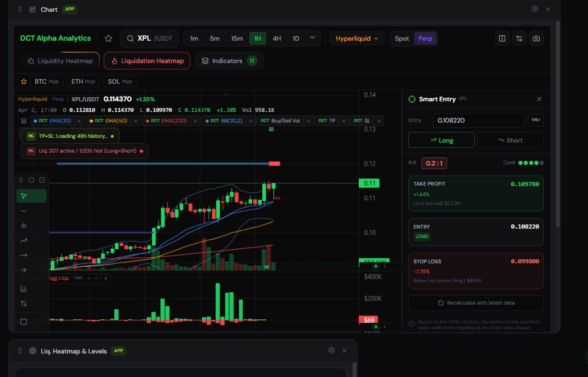
Task: Select the horizontal line drawing tool
Action: tap(24, 211)
